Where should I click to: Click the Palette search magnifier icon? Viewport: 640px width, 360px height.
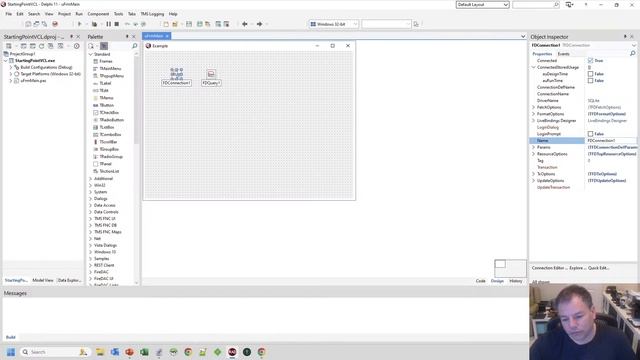(134, 46)
